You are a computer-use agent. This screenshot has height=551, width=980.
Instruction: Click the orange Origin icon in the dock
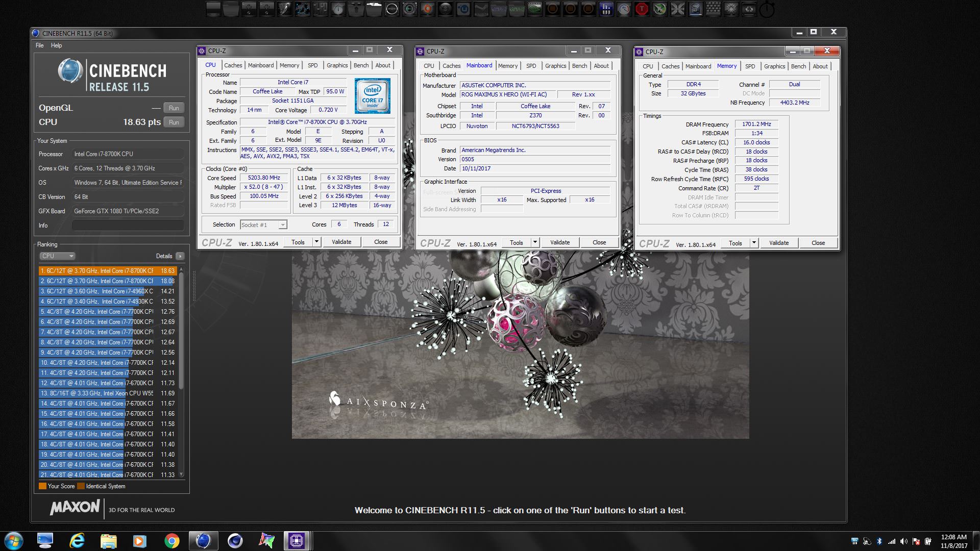coord(427,9)
